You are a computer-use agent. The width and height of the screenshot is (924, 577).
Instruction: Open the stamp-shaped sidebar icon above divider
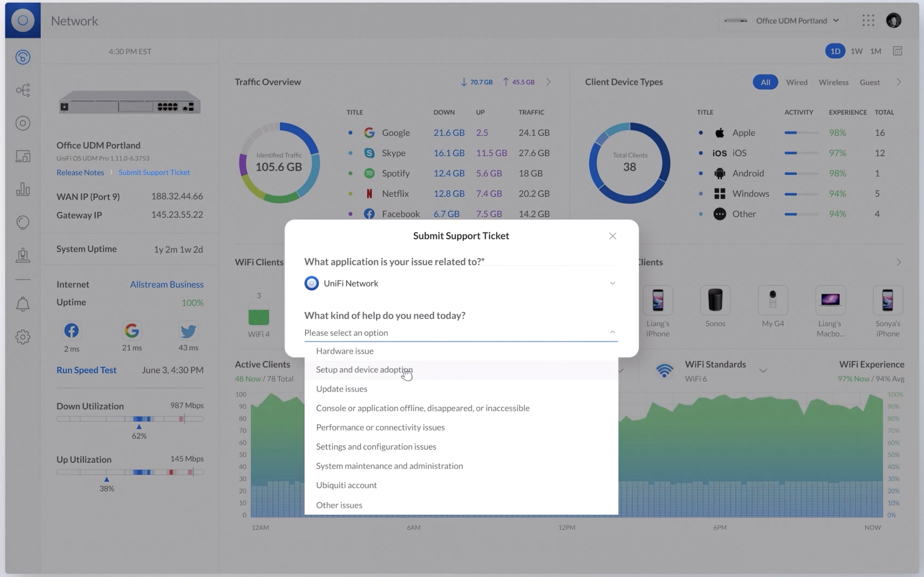(23, 255)
